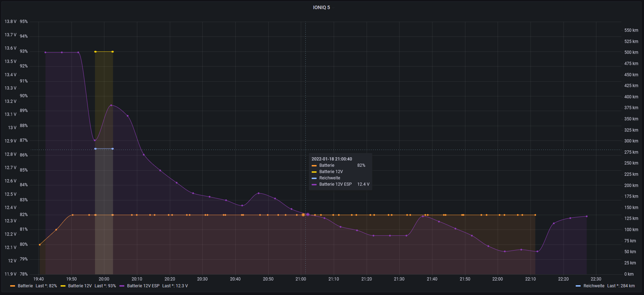Click the right yellow Batterie 12V point
The width and height of the screenshot is (644, 295).
112,52
